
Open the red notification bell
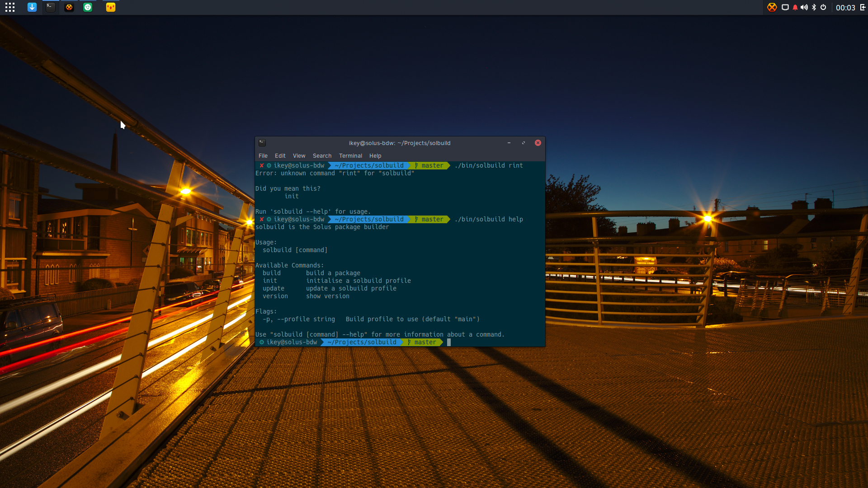click(x=795, y=7)
